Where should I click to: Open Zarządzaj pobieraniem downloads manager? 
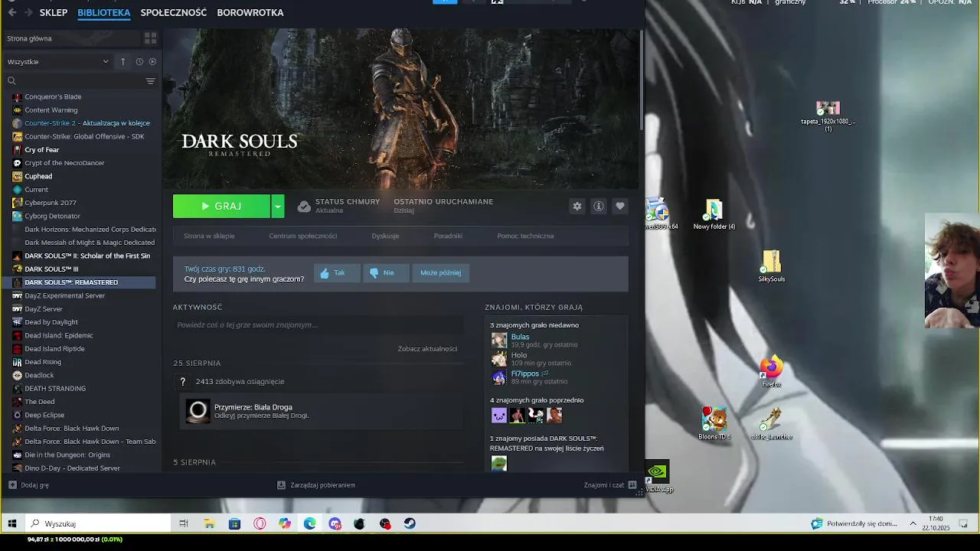click(x=316, y=485)
